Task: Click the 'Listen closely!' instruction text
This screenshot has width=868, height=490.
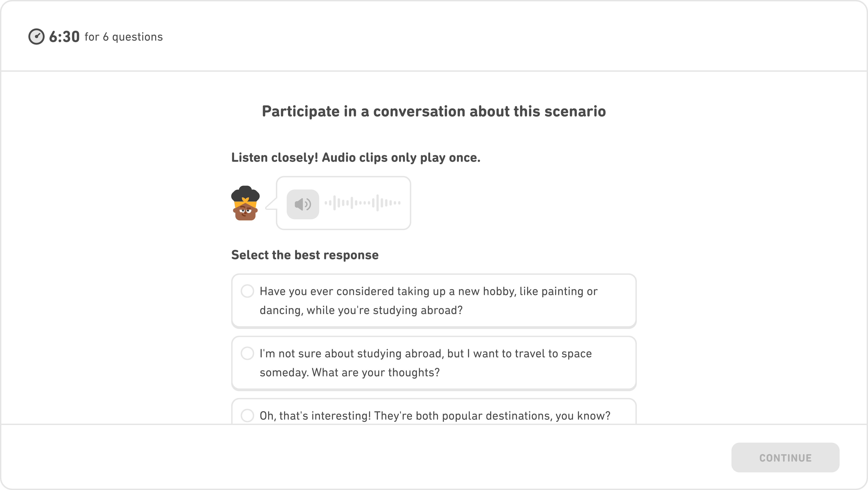Action: pos(356,157)
